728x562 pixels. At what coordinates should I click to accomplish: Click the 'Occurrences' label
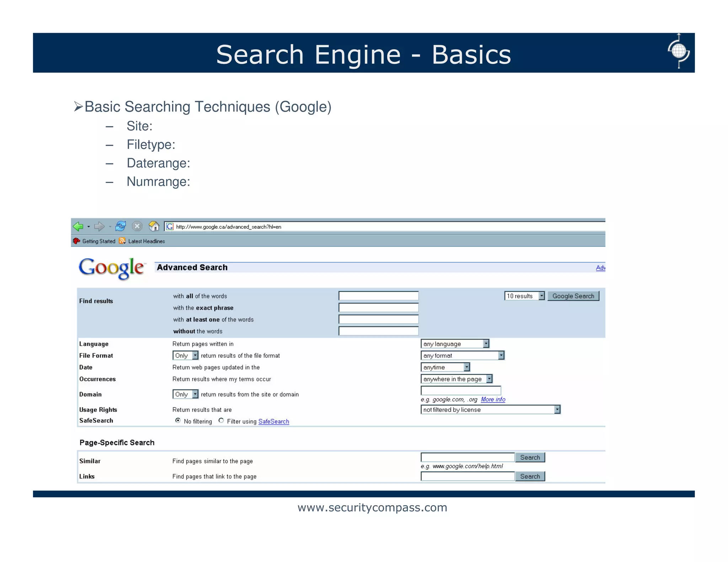tap(97, 379)
